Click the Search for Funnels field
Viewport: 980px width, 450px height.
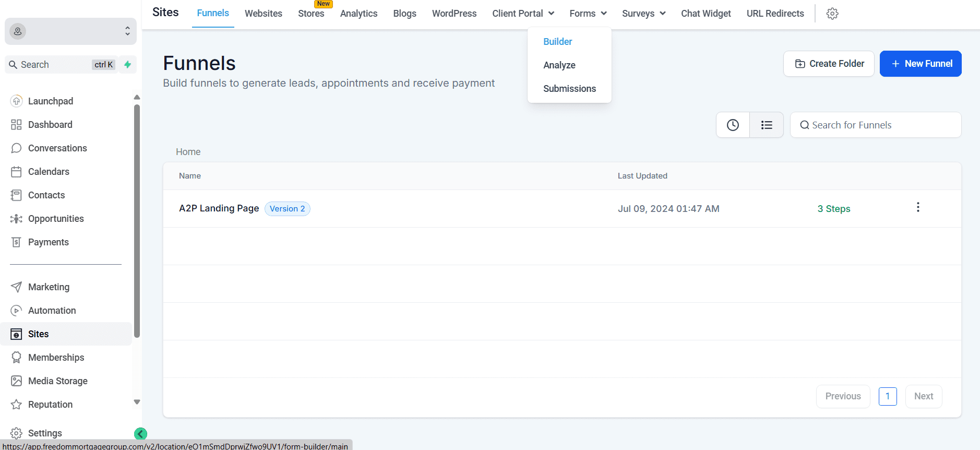(882, 125)
